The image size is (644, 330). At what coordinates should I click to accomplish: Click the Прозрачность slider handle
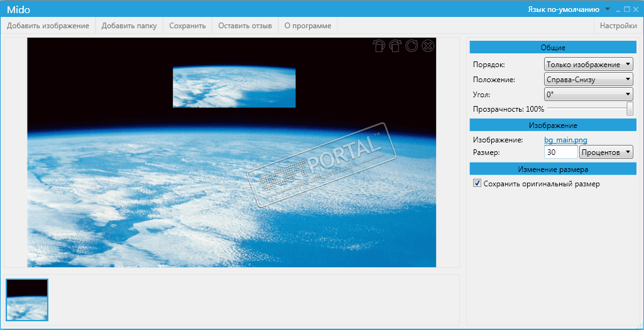630,109
